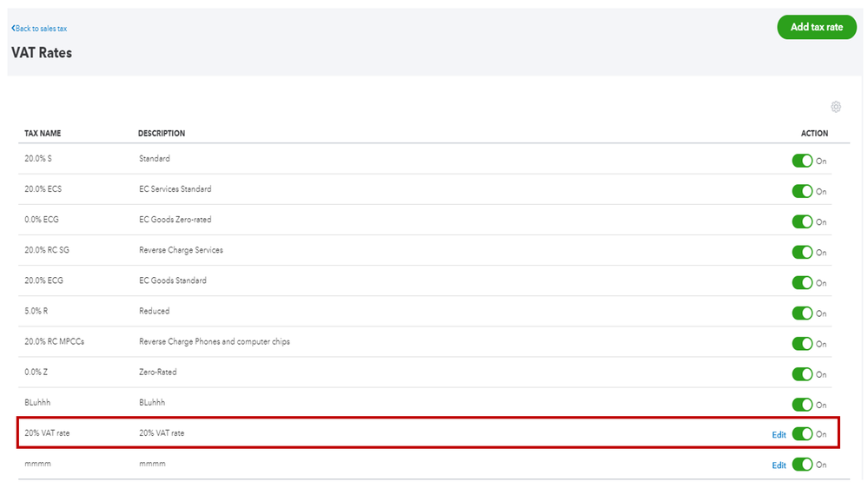Click the DESCRIPTION column header

click(x=162, y=134)
